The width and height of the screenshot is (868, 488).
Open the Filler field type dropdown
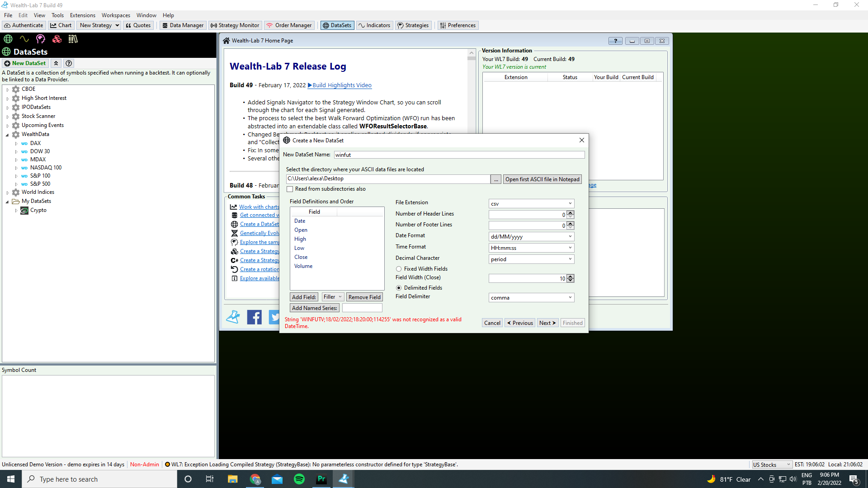333,297
